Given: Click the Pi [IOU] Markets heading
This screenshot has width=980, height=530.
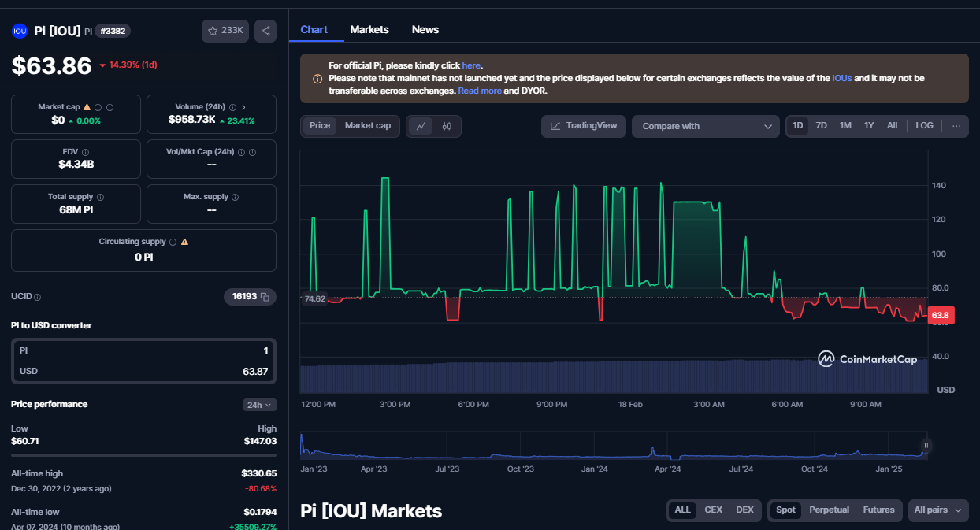Looking at the screenshot, I should [x=371, y=511].
